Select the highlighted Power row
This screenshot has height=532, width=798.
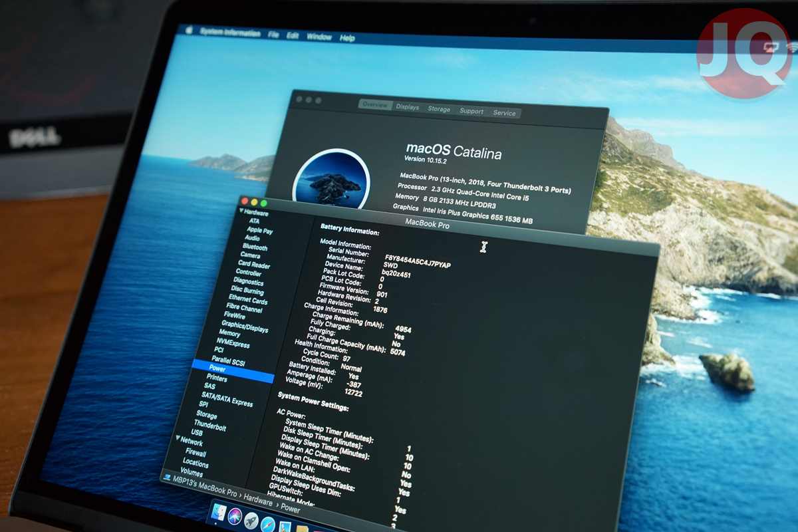tap(233, 370)
